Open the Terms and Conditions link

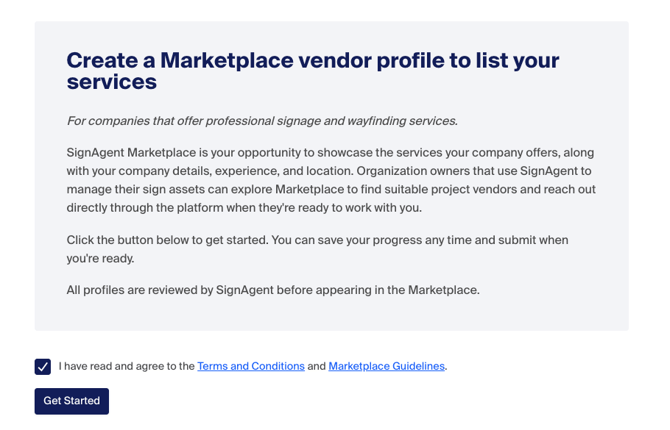[x=251, y=367]
